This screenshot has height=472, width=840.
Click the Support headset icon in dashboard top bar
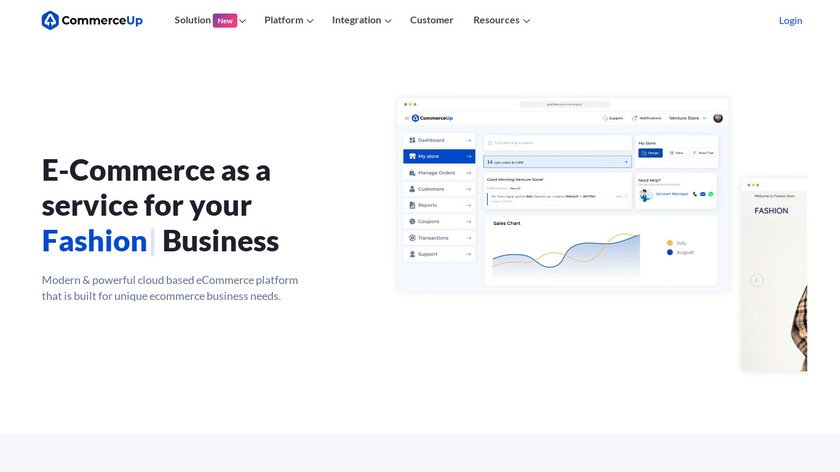pyautogui.click(x=605, y=118)
